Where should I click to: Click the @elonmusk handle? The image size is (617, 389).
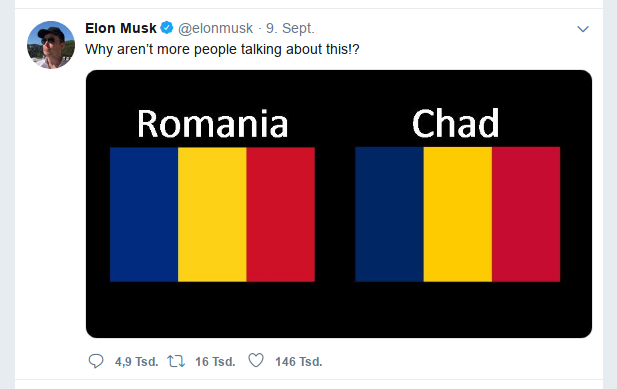coord(215,28)
